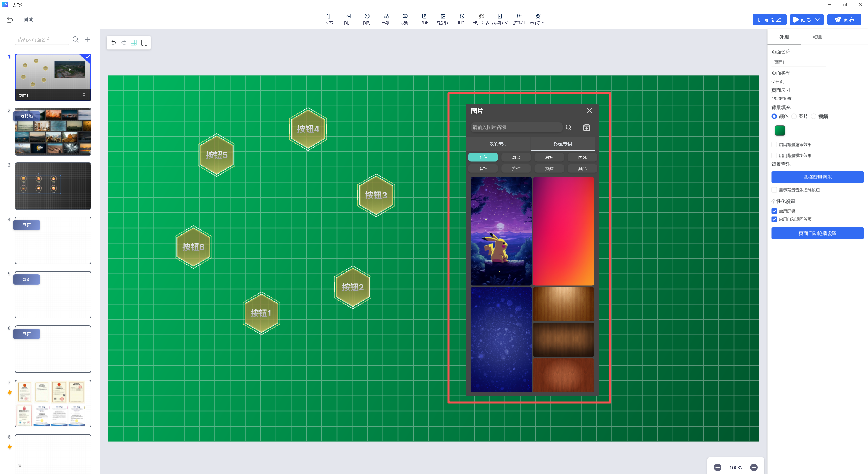868x474 pixels.
Task: Switch to the 动画 tab
Action: click(818, 37)
